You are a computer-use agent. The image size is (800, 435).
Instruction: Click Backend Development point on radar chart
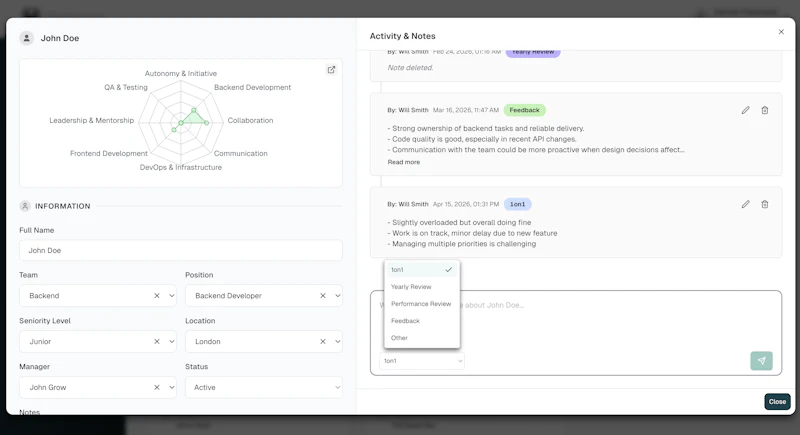pyautogui.click(x=194, y=110)
